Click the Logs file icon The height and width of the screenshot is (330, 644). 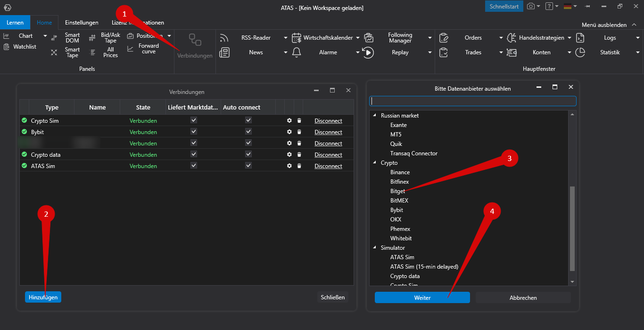click(580, 38)
